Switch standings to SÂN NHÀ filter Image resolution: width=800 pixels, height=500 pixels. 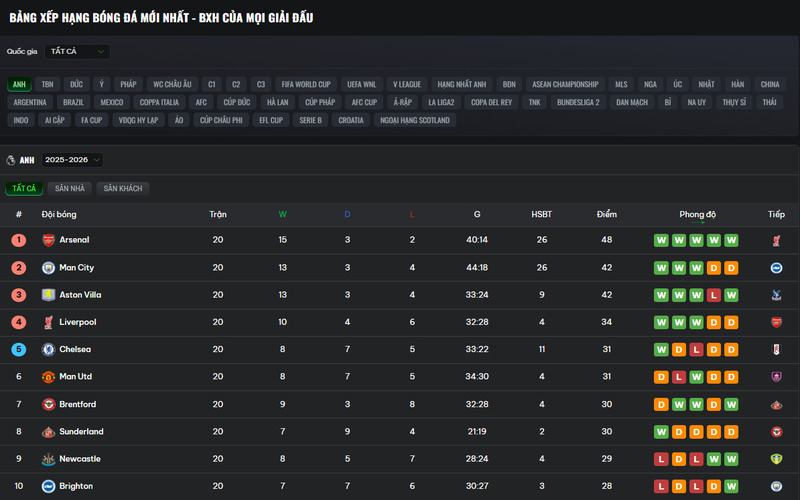(x=71, y=188)
